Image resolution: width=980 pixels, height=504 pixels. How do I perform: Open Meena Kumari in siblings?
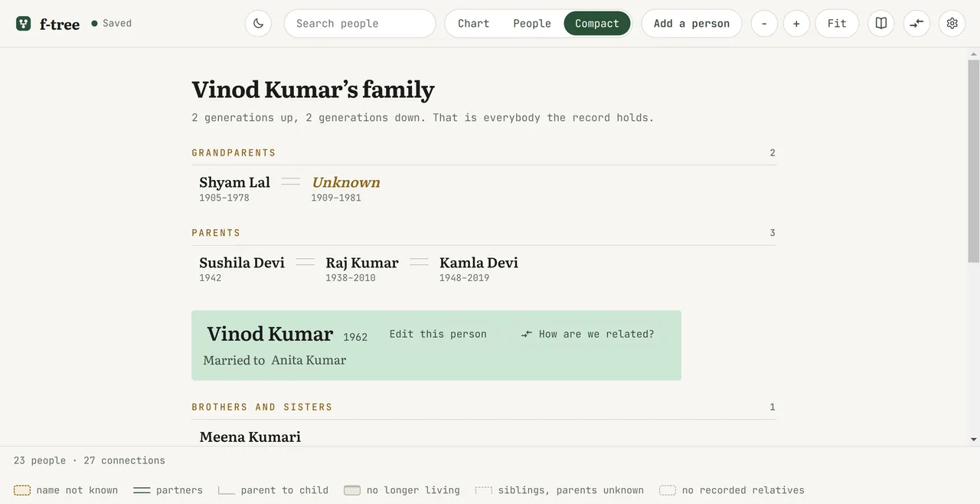tap(250, 437)
